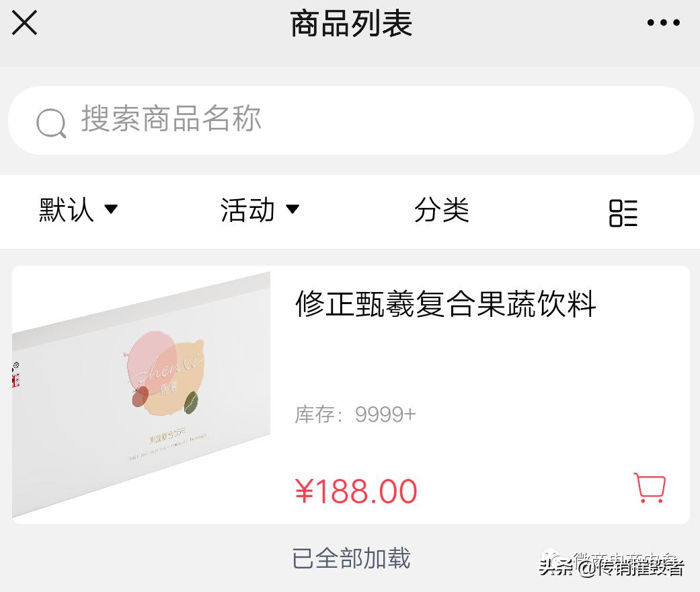Click the 已全部加载 loading status text
Viewport: 700px width, 592px height.
[x=351, y=560]
